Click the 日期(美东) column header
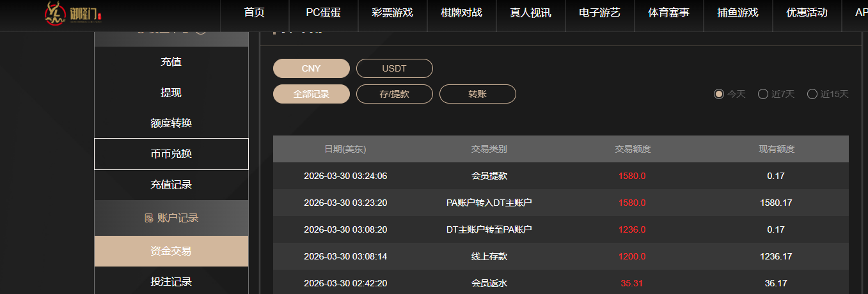The height and width of the screenshot is (294, 868). 345,149
